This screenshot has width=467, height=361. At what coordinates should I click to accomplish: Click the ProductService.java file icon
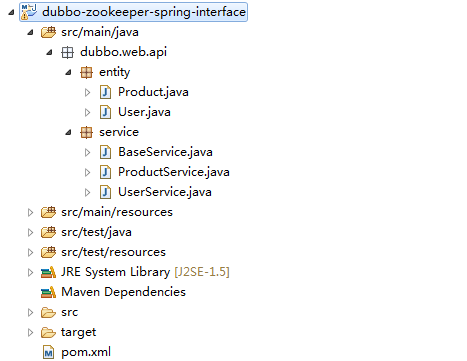(x=105, y=172)
